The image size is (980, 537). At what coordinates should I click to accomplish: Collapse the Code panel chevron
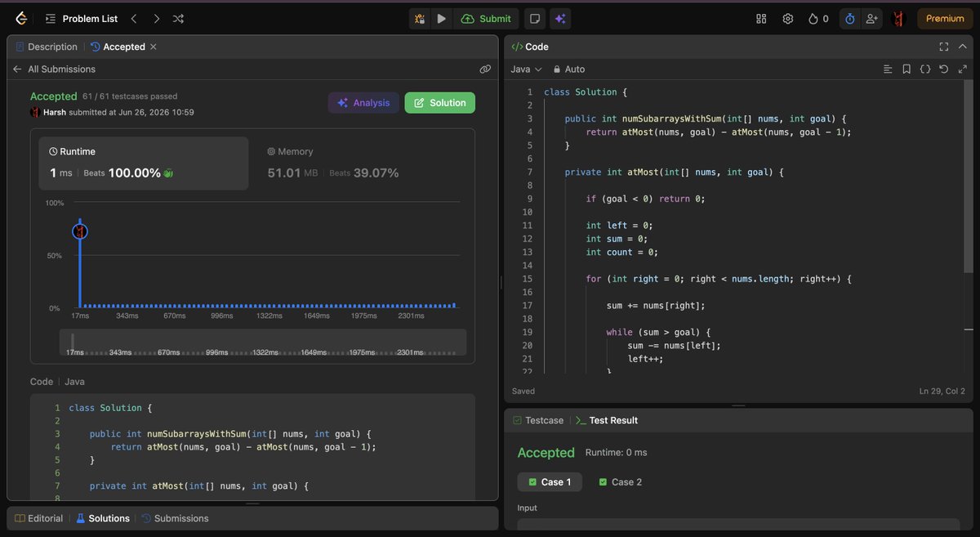click(964, 47)
